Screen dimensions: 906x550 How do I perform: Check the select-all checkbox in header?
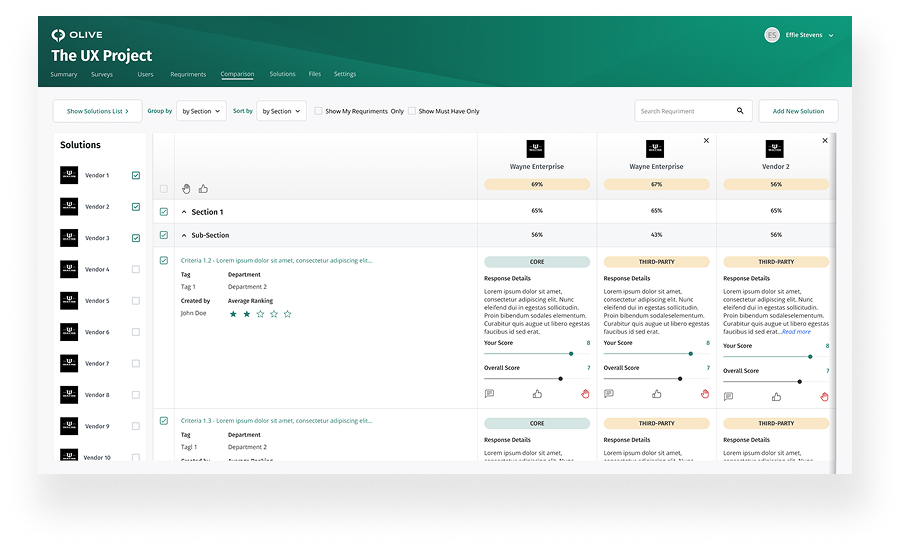coord(164,189)
